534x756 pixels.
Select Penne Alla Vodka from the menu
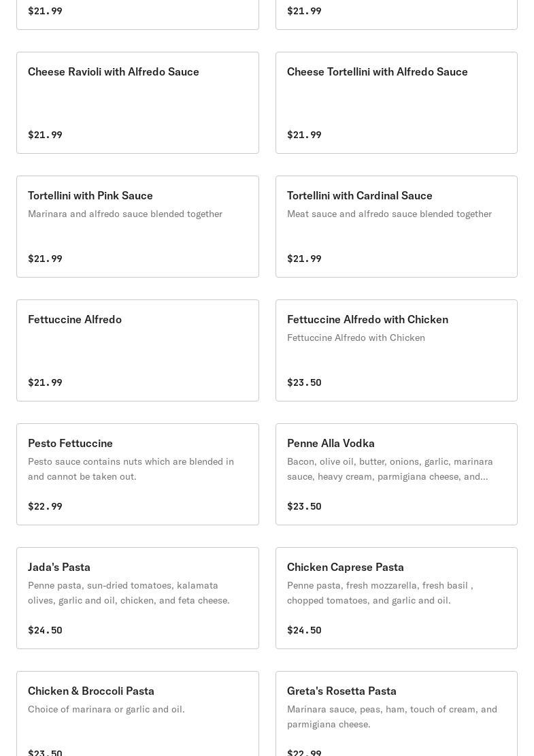click(x=396, y=474)
